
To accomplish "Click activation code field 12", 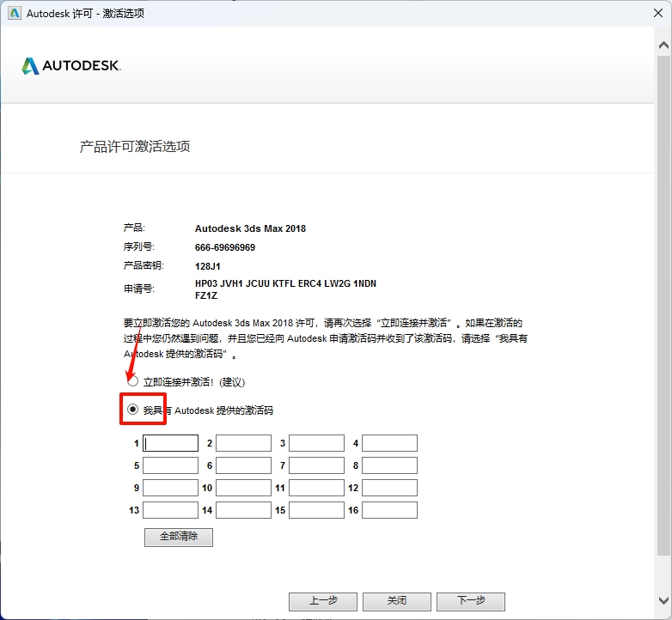I will [389, 488].
